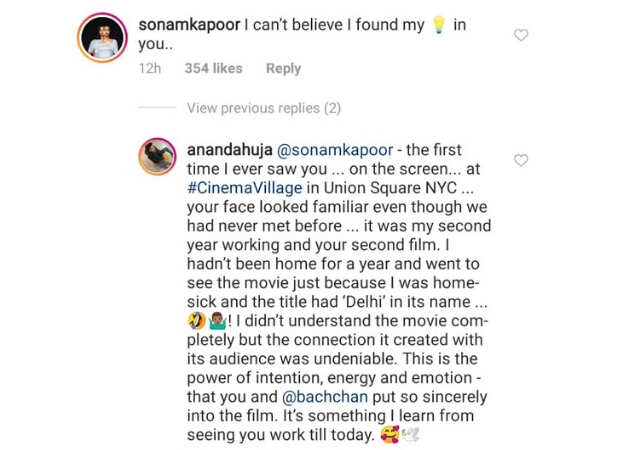Open the @sonamkapoor mention in the reply
This screenshot has height=450, width=640.
coord(335,150)
